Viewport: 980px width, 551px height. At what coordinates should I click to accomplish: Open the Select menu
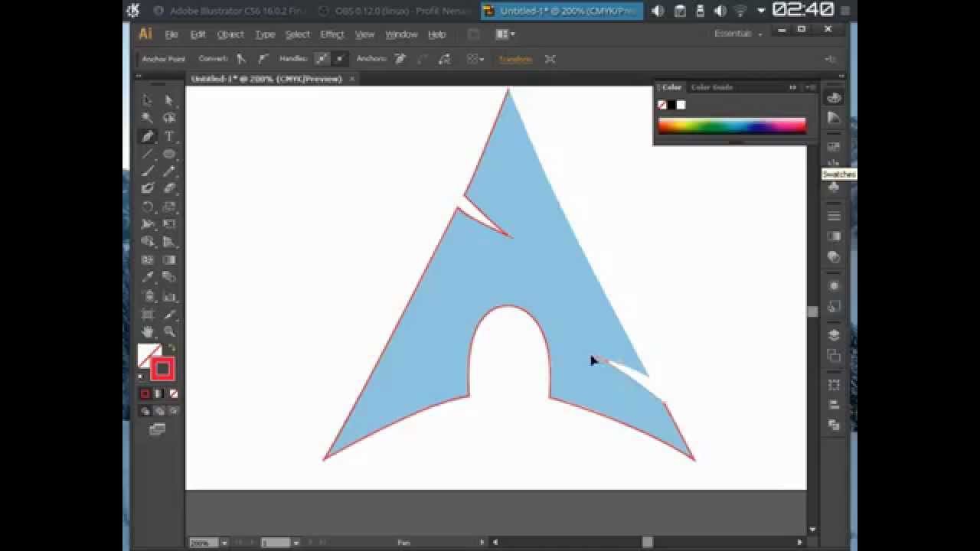coord(298,34)
